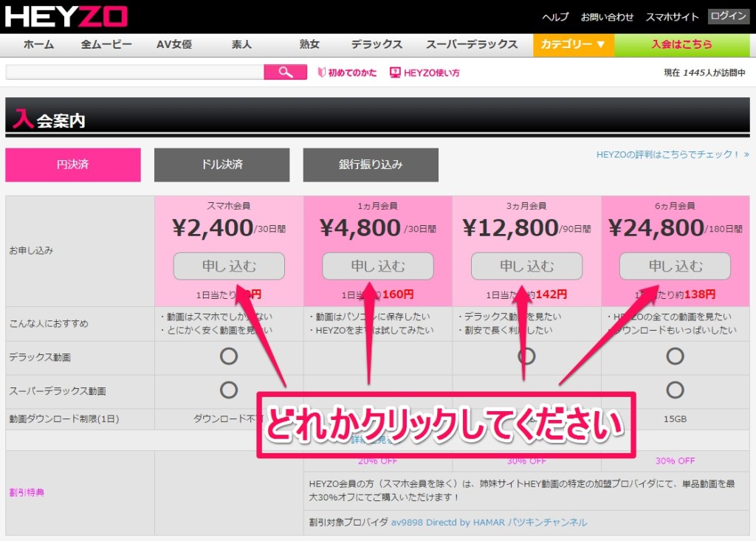Image resolution: width=756 pixels, height=541 pixels.
Task: Click the 6ヵ月会員 plan heading
Action: point(675,206)
